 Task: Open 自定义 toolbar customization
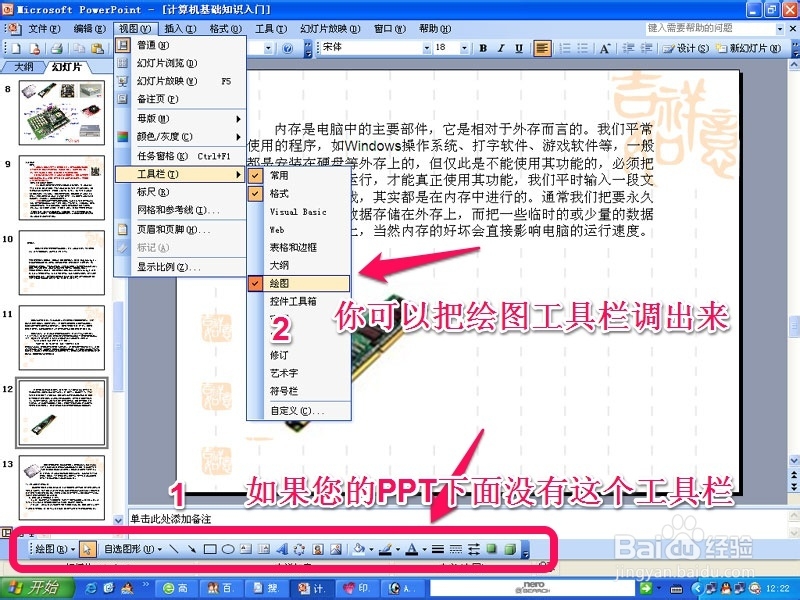click(x=299, y=411)
